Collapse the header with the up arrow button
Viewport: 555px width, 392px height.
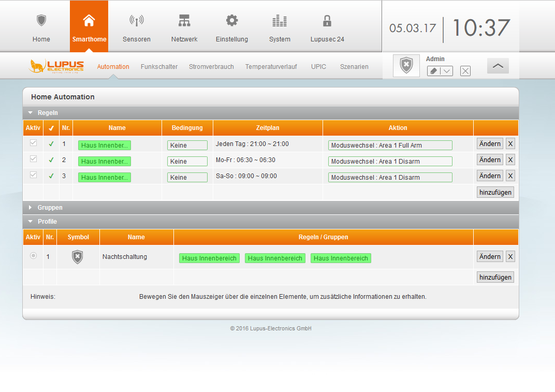click(498, 66)
